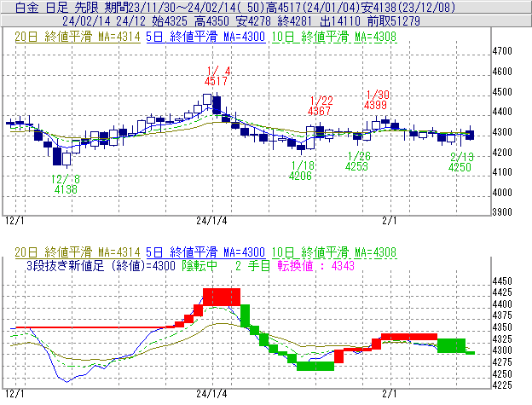Click the 24/1/4 date label under upper chart
Screen dimensions: 532x405
coord(211,221)
